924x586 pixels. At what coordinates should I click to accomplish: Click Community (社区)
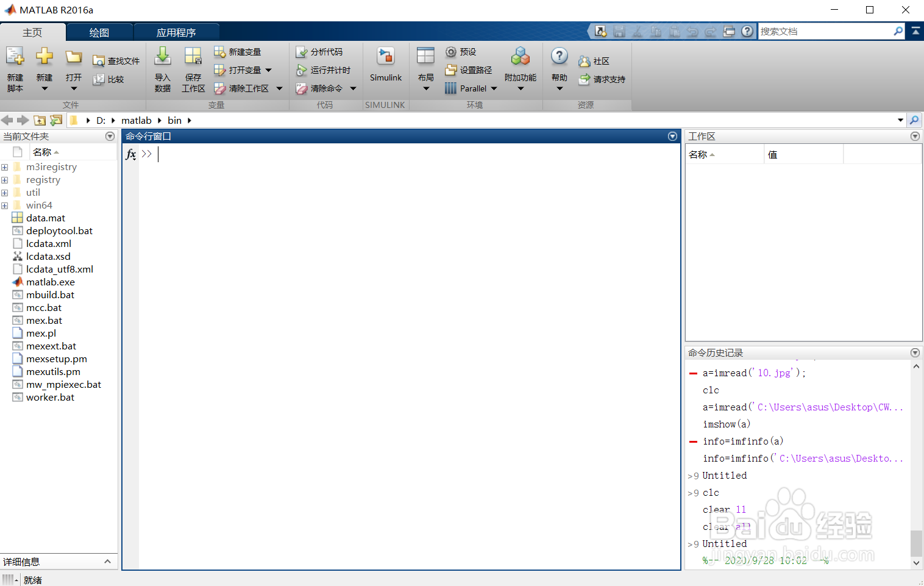pyautogui.click(x=594, y=61)
